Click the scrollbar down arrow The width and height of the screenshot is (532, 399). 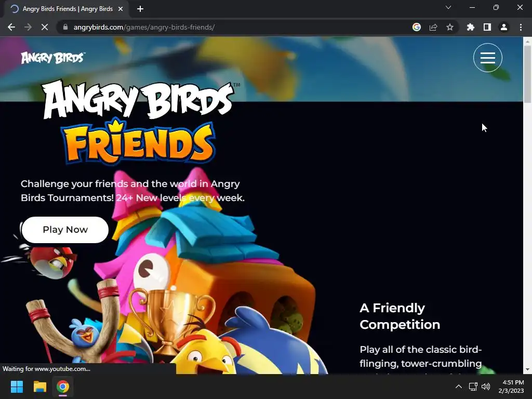527,369
